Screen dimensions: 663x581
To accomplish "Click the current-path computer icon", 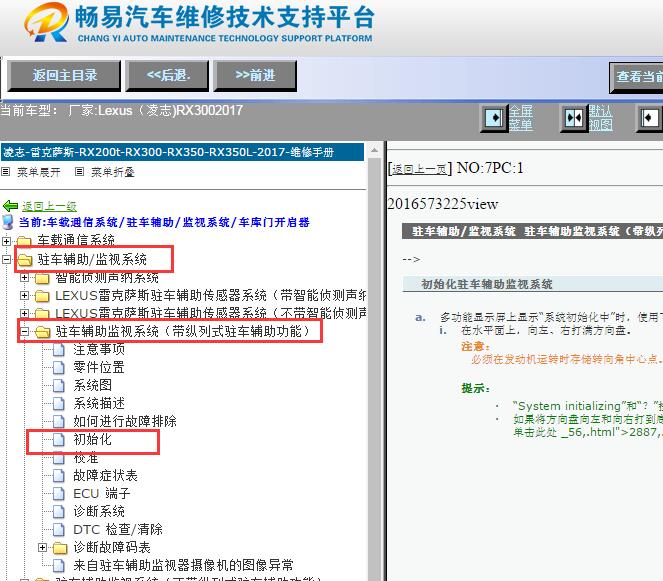I will pos(8,222).
